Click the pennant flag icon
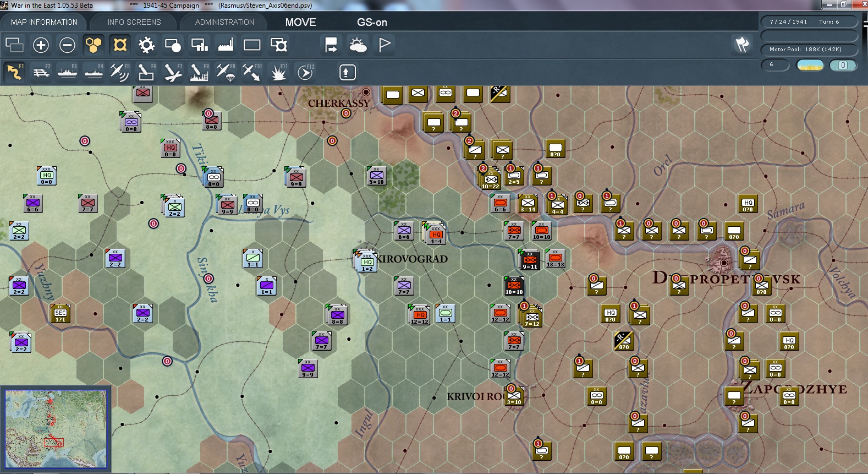This screenshot has height=474, width=868. tap(384, 45)
